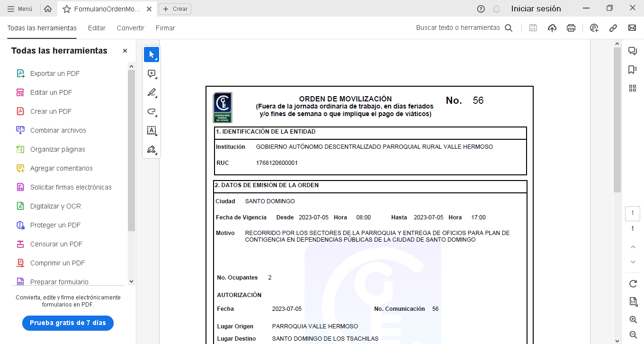Choose the add comment tool
The image size is (644, 344).
152,74
